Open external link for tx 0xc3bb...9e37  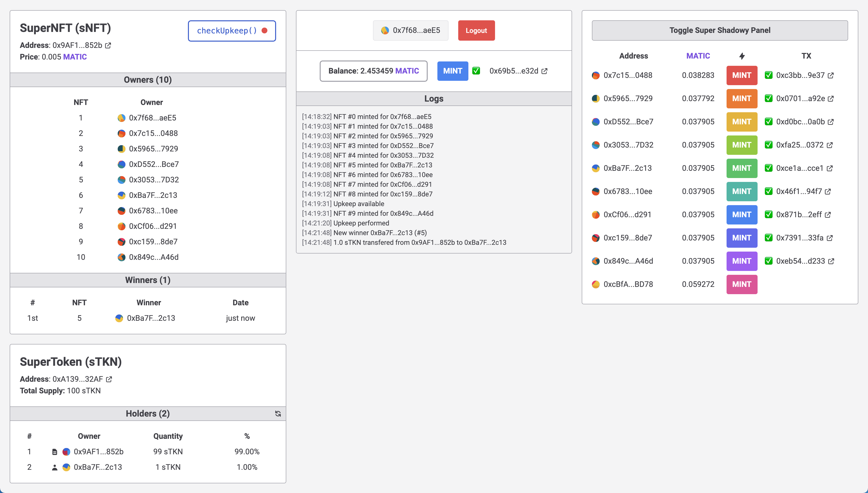(x=831, y=75)
